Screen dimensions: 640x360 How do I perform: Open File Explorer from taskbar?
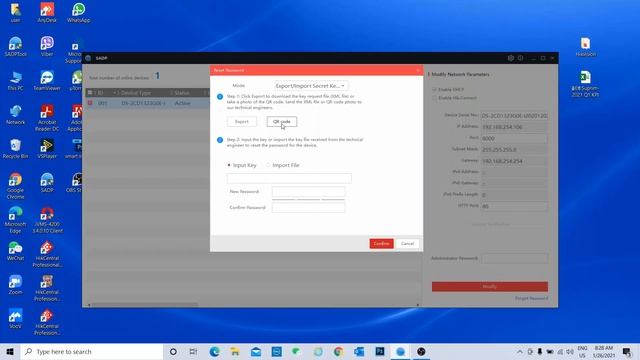click(x=235, y=351)
